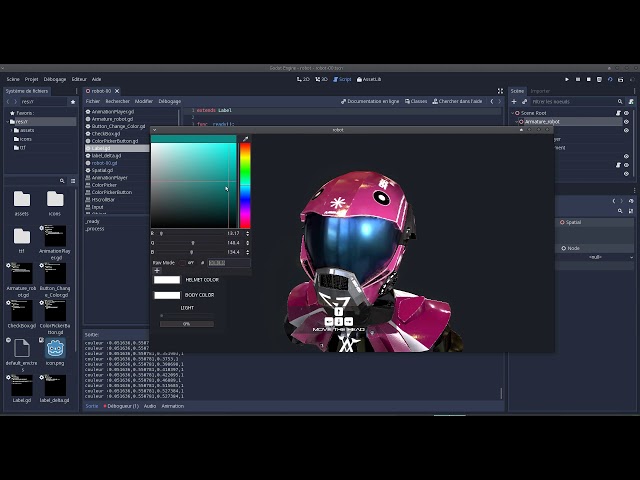Click the G channel slider track

(189, 243)
